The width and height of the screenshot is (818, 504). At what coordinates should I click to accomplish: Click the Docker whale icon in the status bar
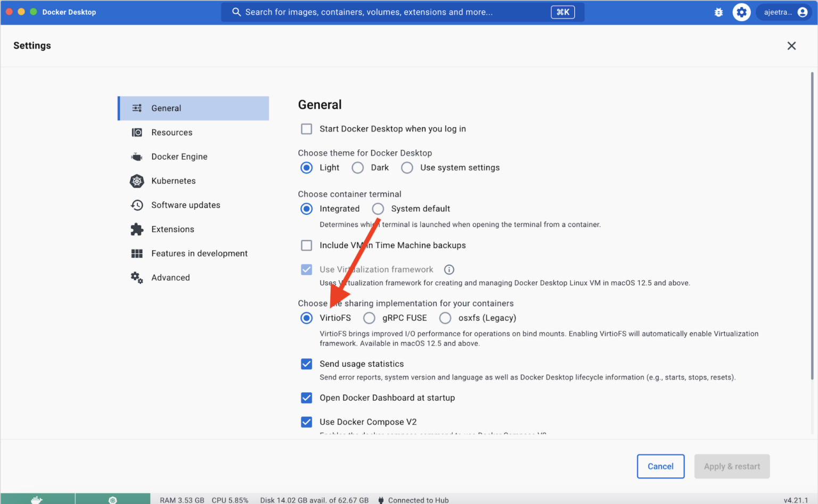pos(37,499)
